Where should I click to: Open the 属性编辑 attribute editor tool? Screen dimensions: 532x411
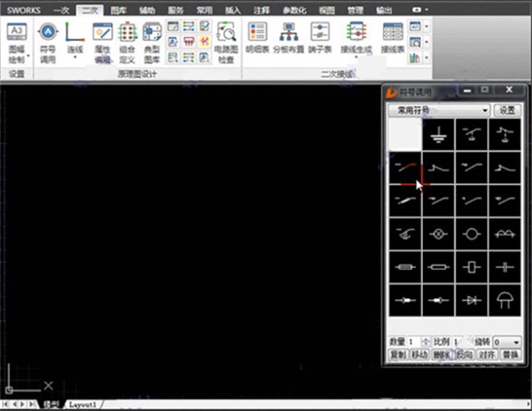coord(102,42)
